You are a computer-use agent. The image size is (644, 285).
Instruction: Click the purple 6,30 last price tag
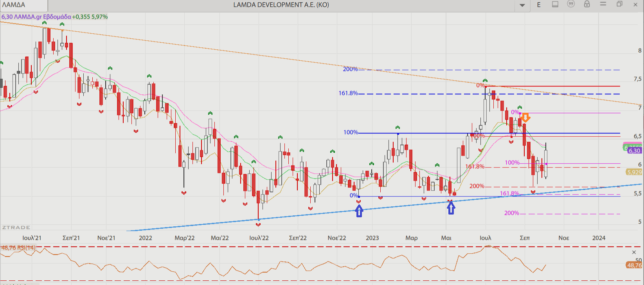tap(635, 151)
